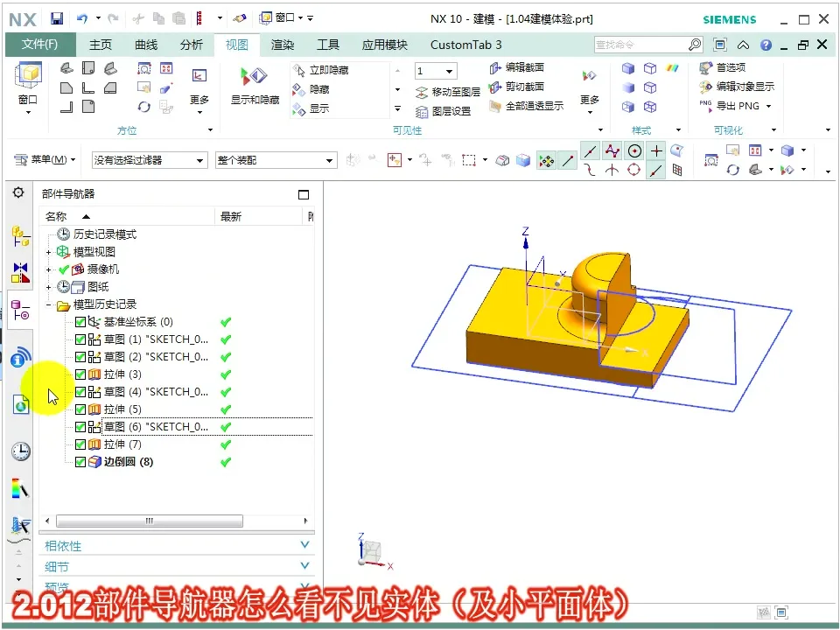Open the Assembly Navigator sidebar icon
Screen dimensions: 840x630
20,235
